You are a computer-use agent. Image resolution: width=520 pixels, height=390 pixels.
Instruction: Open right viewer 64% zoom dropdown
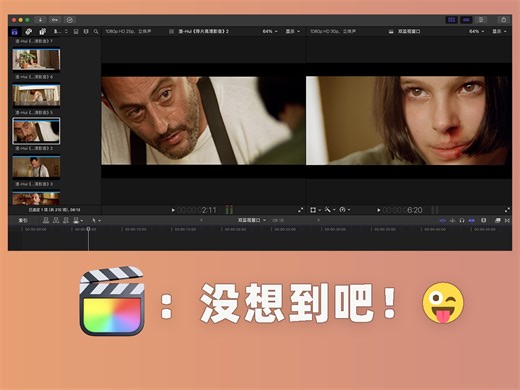(x=477, y=31)
